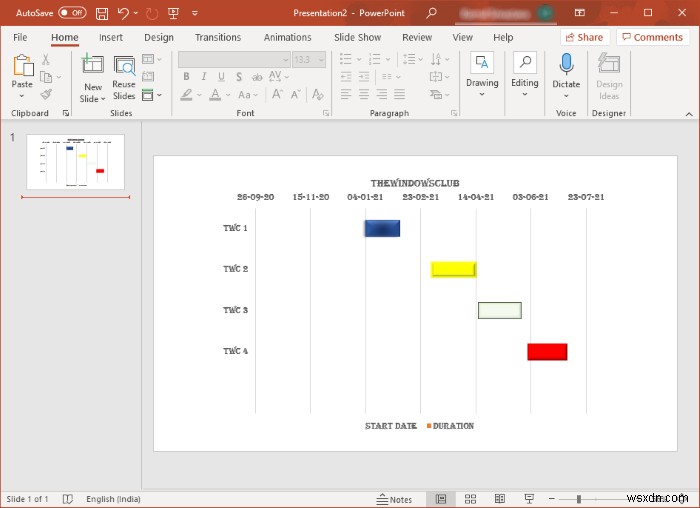Toggle Italic formatting button
This screenshot has width=700, height=508.
(203, 77)
